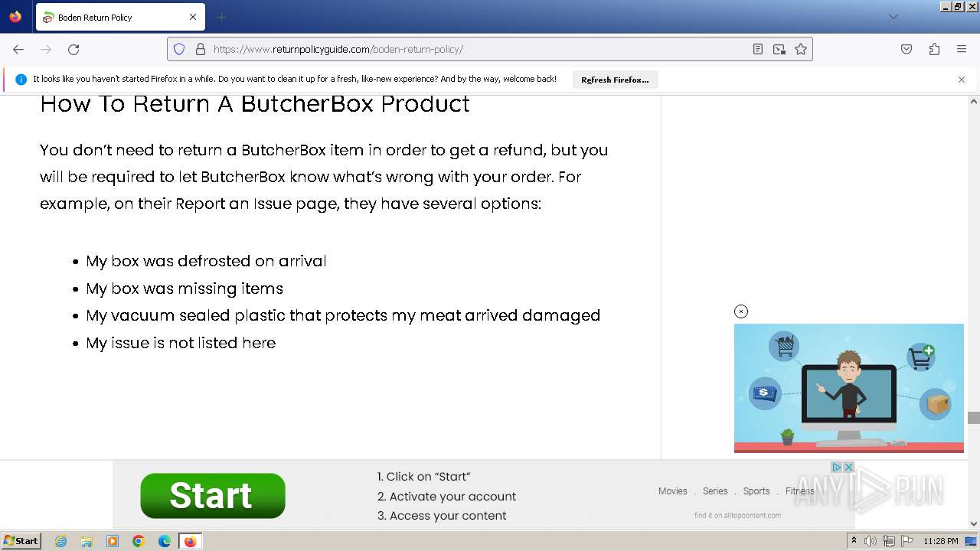Viewport: 980px width, 551px height.
Task: Close the bottom banner ad
Action: (848, 467)
